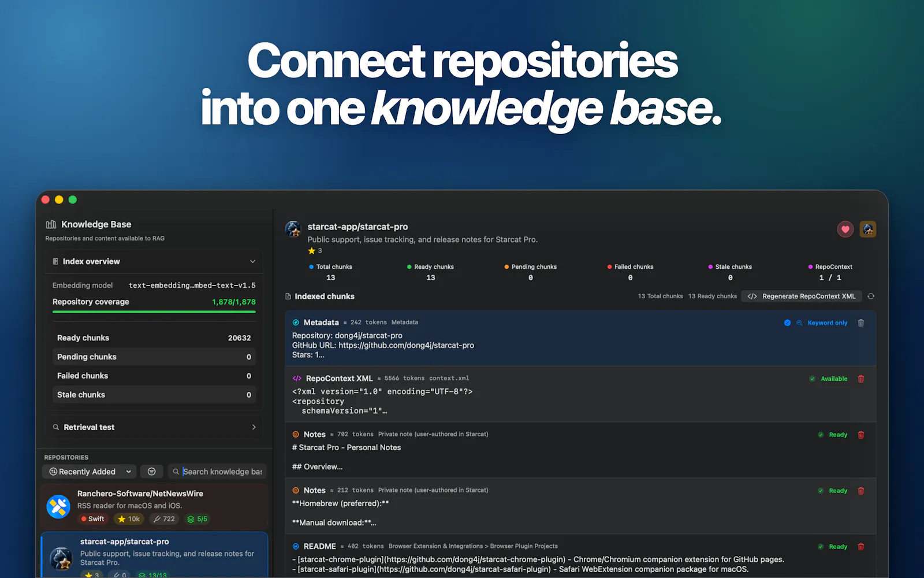The width and height of the screenshot is (924, 578).
Task: Click the Ready chunks row
Action: pos(154,338)
